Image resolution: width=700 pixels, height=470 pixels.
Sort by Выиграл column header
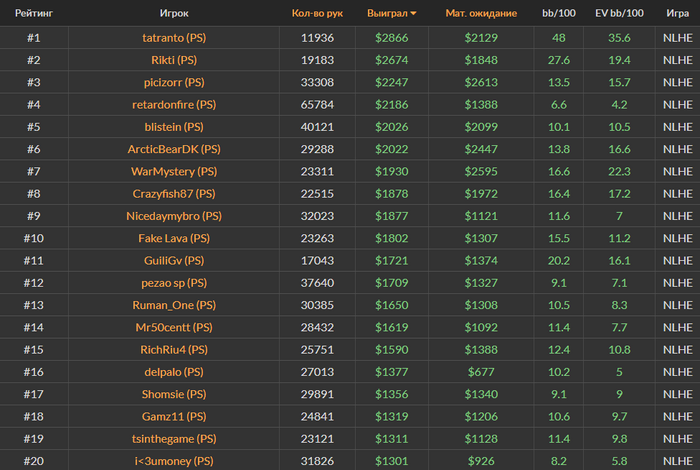pyautogui.click(x=387, y=13)
